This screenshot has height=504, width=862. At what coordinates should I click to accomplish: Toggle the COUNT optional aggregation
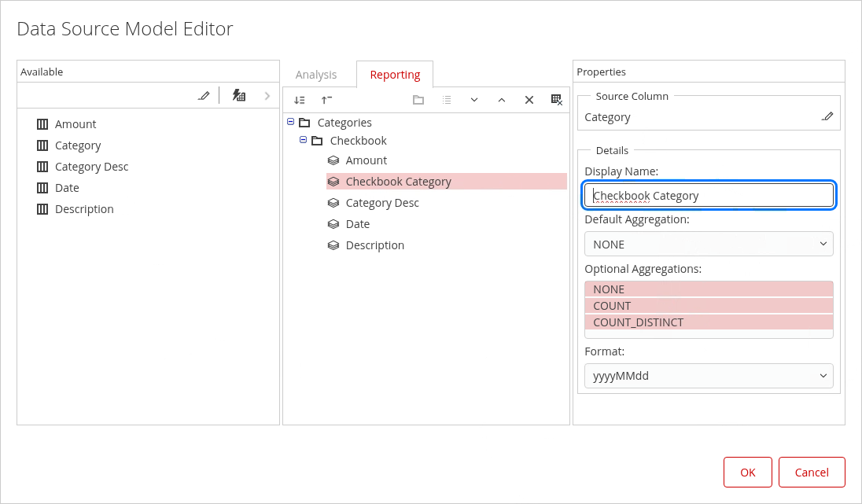tap(709, 306)
